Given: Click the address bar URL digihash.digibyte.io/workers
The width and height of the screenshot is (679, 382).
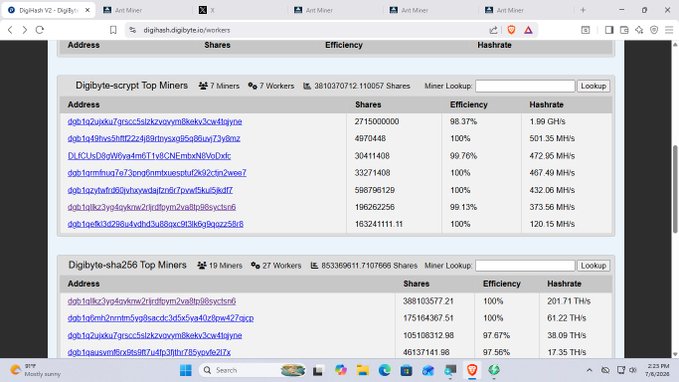Looking at the screenshot, I should 187,30.
